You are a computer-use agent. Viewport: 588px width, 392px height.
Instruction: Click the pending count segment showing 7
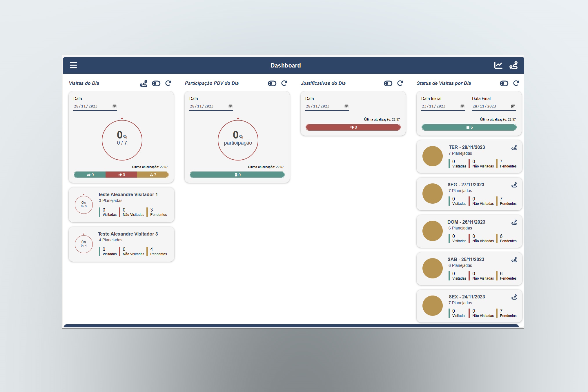153,175
